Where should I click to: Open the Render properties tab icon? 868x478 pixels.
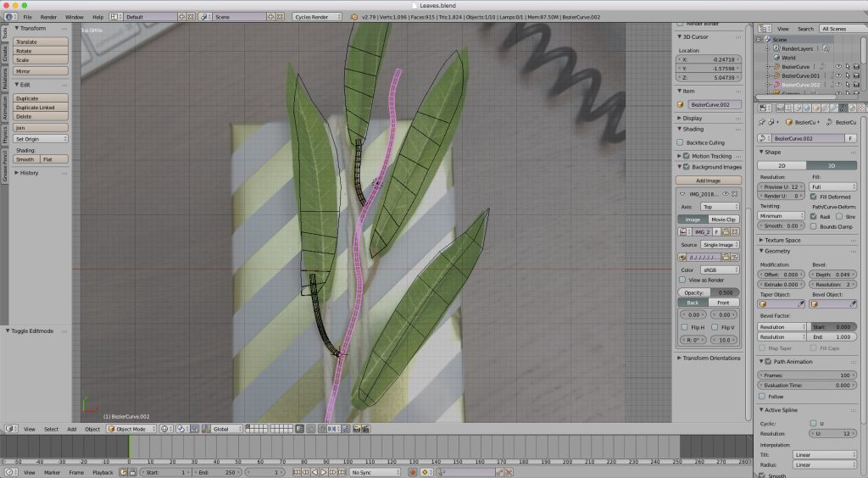pos(781,108)
